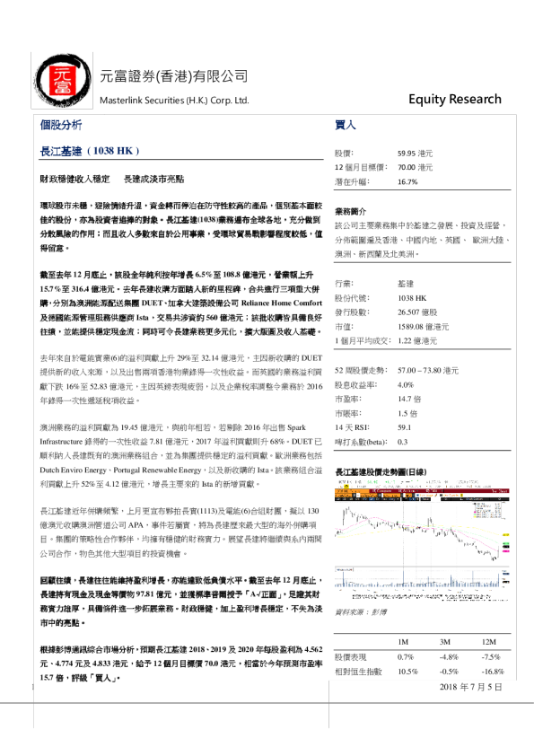534x756 pixels.
Task: Click the upside potential value 16.7%
Action: tap(407, 181)
